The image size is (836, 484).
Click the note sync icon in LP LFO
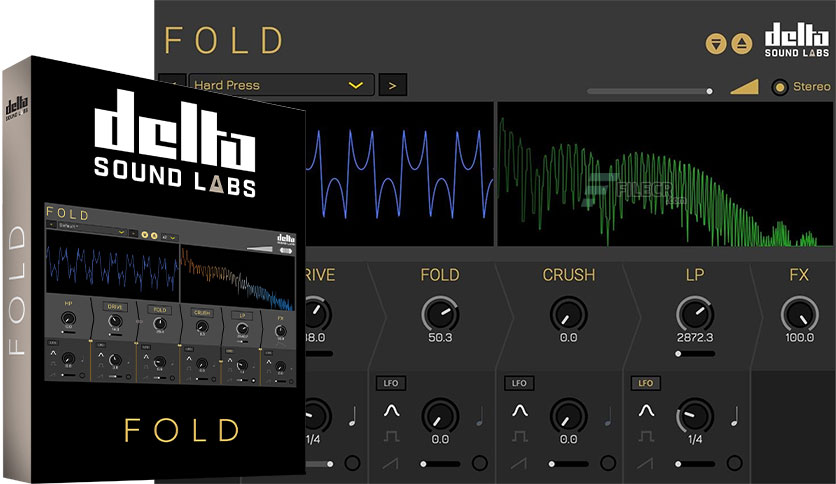[735, 416]
